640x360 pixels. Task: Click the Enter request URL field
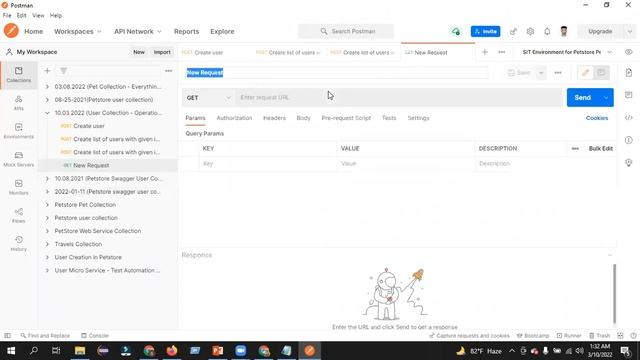click(x=399, y=98)
